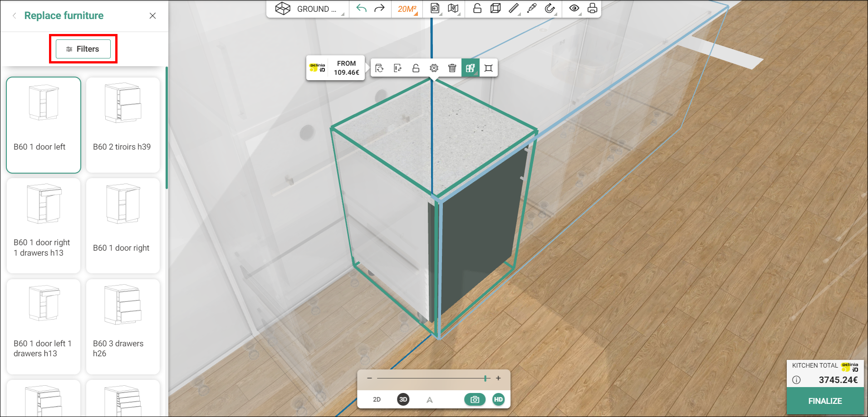Click the Delinia iD logo in kitchen total
The height and width of the screenshot is (417, 868).
[850, 366]
